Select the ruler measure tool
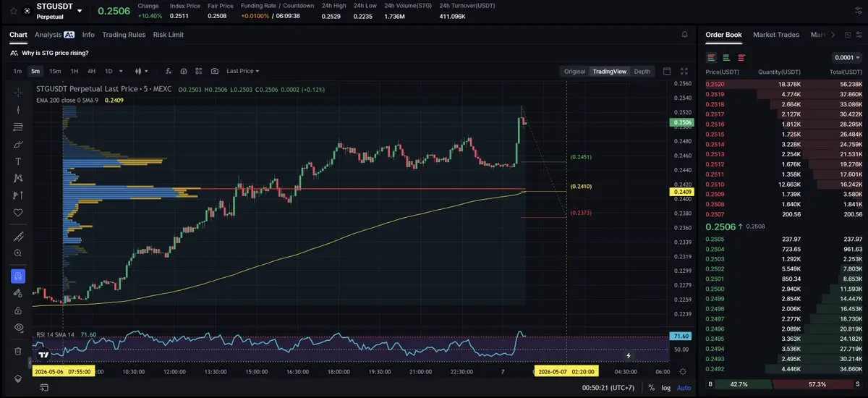The height and width of the screenshot is (398, 868). [18, 236]
